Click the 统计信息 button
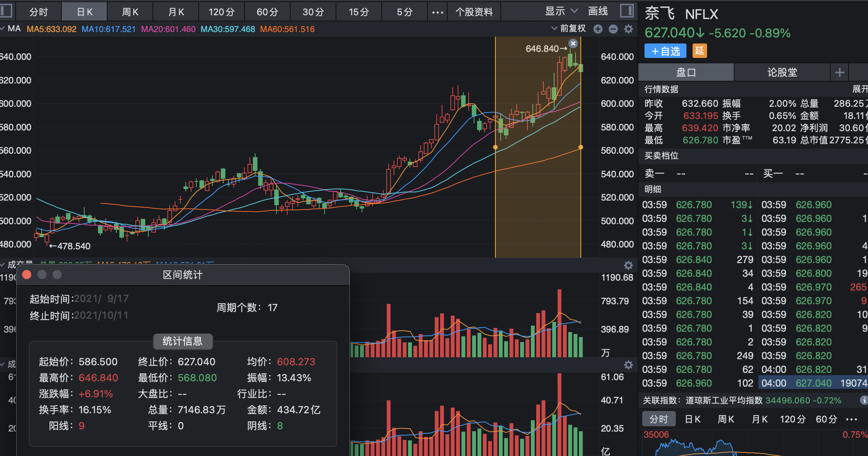 [x=183, y=341]
